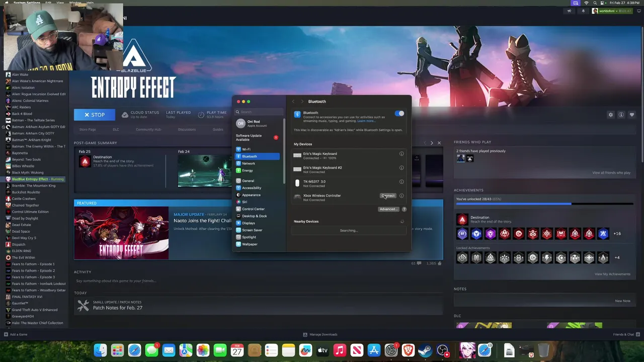Select Dead Space in library list

click(35, 231)
